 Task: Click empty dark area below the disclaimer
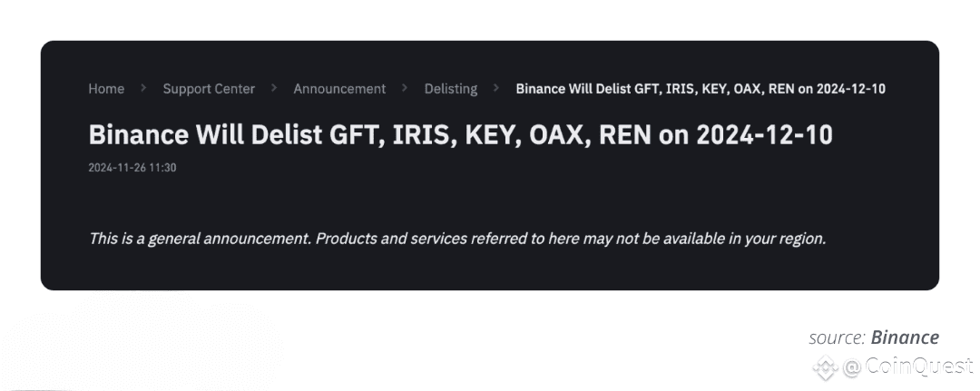[x=489, y=269]
